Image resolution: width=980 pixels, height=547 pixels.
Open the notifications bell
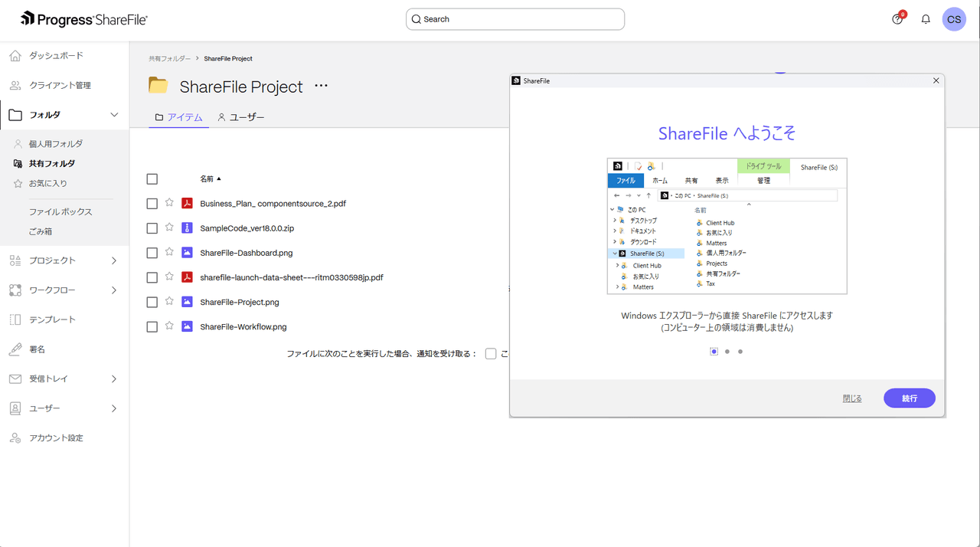click(926, 19)
